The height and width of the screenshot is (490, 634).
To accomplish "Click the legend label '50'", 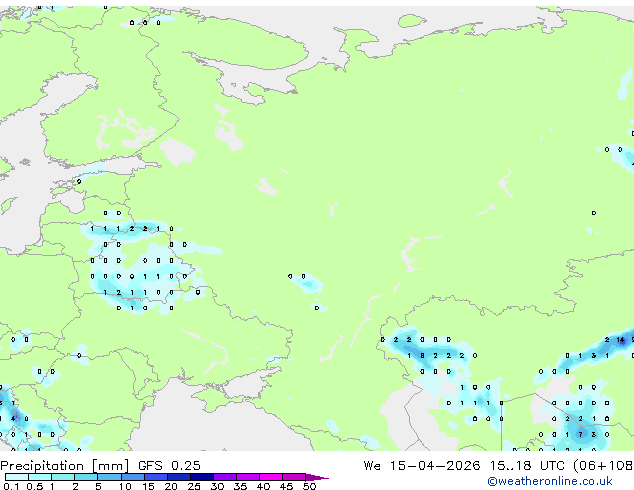I will click(309, 486).
